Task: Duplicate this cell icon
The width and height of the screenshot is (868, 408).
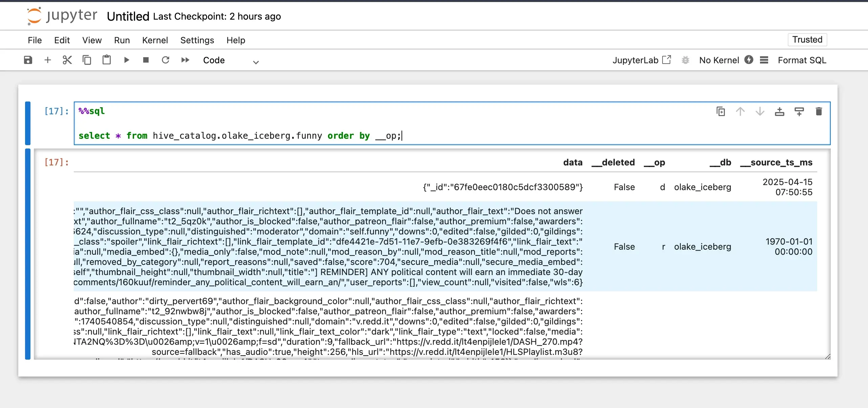Action: pyautogui.click(x=721, y=111)
